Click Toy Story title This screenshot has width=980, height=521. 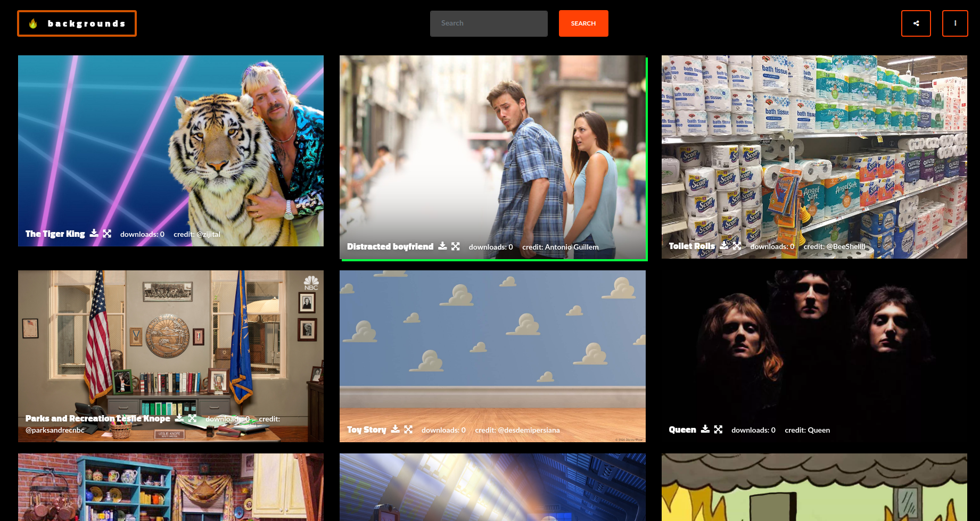[367, 429]
